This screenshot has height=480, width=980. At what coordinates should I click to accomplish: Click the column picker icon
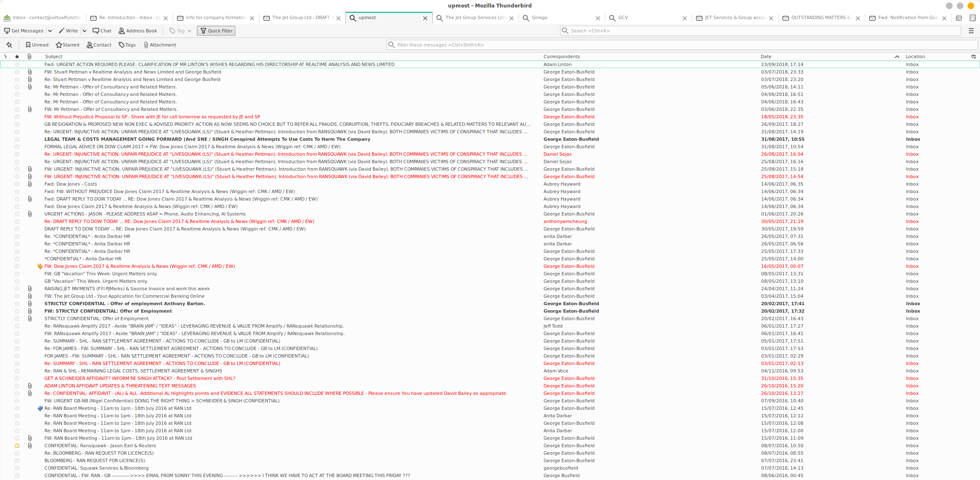click(973, 56)
